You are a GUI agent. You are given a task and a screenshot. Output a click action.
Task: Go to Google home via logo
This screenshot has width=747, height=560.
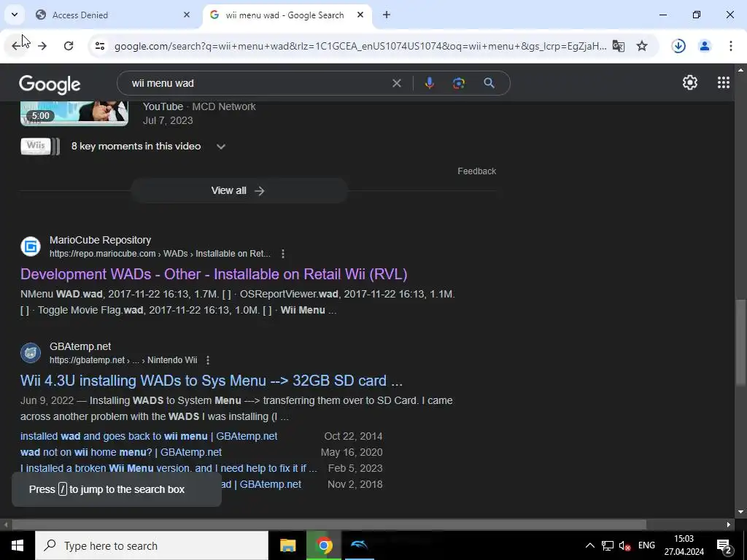coord(50,85)
